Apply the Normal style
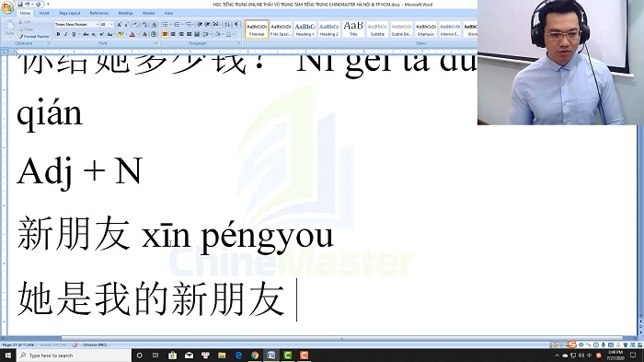 pyautogui.click(x=257, y=29)
